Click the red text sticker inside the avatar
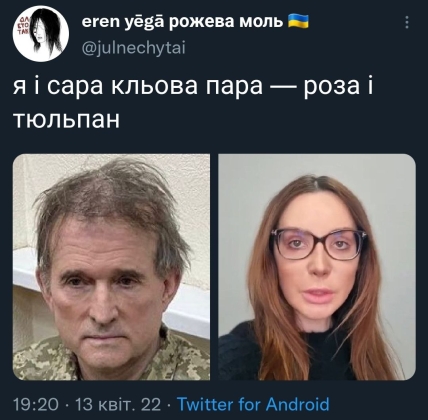This screenshot has height=420, width=428. click(x=23, y=25)
